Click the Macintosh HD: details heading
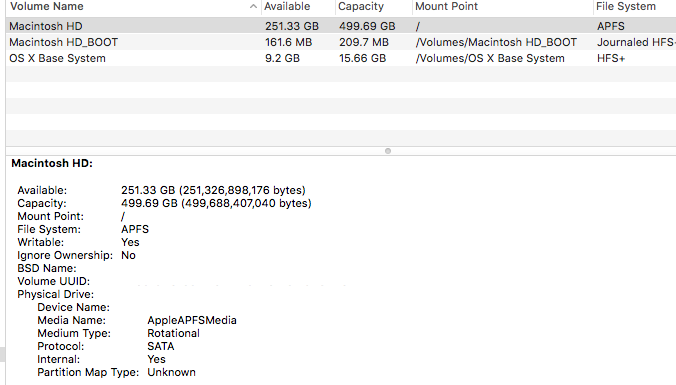The height and width of the screenshot is (385, 676). 52,163
